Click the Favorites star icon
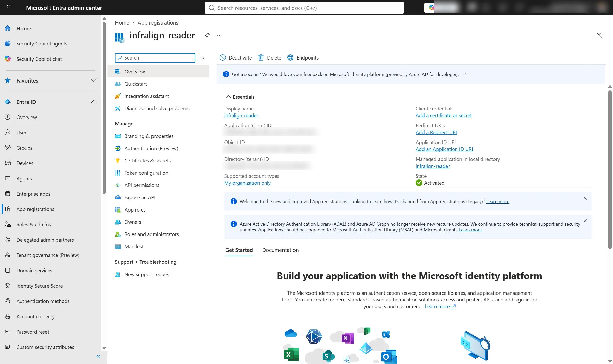The width and height of the screenshot is (613, 364). pyautogui.click(x=8, y=80)
